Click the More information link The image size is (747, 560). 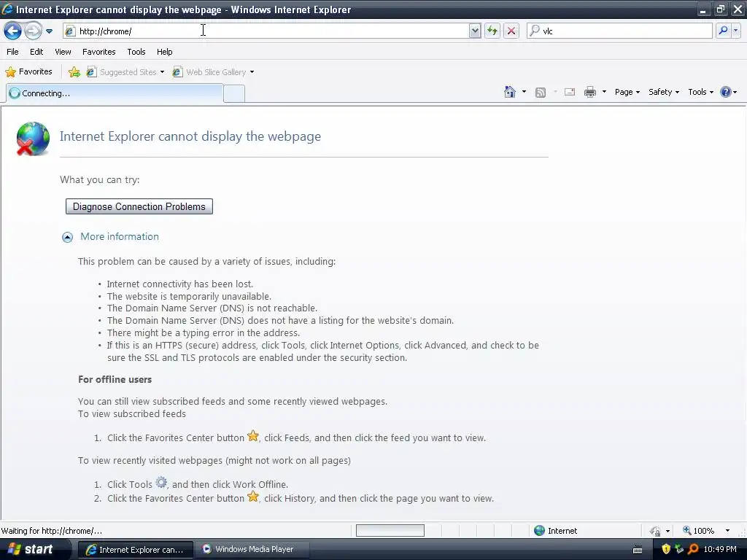[x=120, y=237]
